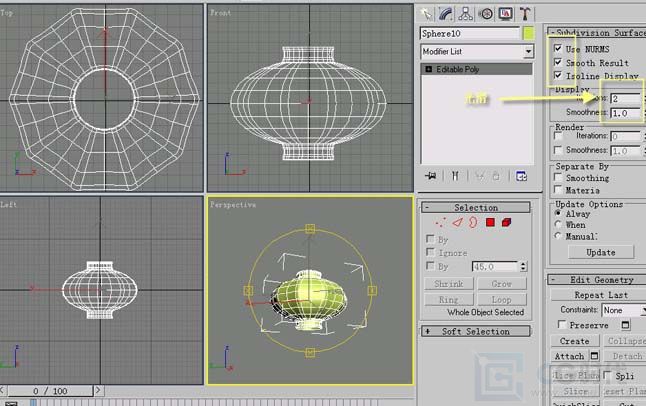Image resolution: width=646 pixels, height=406 pixels.
Task: Select Element sub-object level icon
Action: click(507, 223)
